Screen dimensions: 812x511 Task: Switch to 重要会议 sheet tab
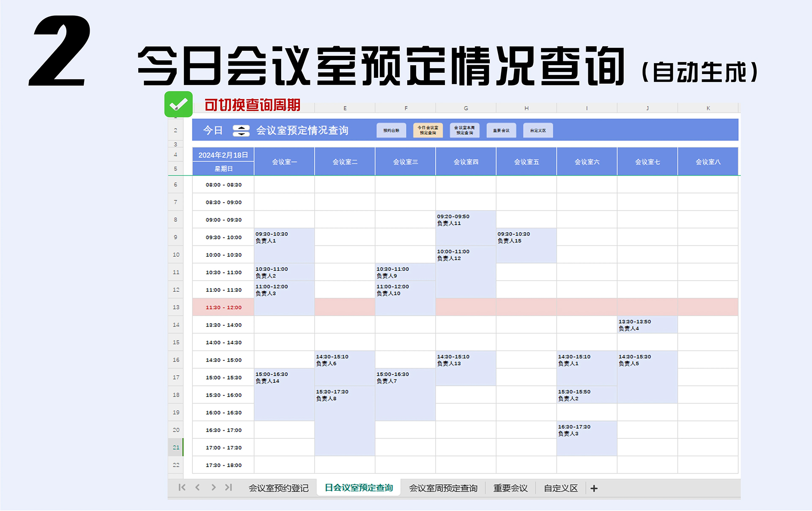coord(510,488)
